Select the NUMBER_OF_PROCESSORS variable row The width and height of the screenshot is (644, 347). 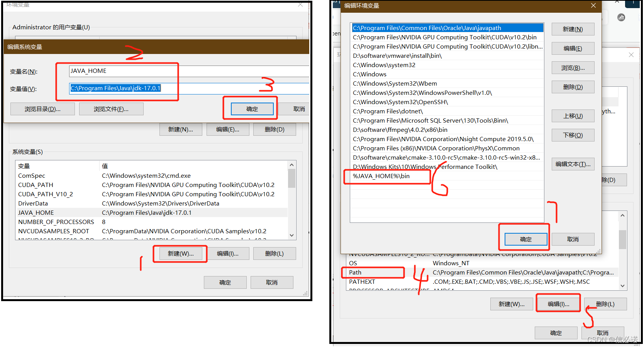point(152,222)
